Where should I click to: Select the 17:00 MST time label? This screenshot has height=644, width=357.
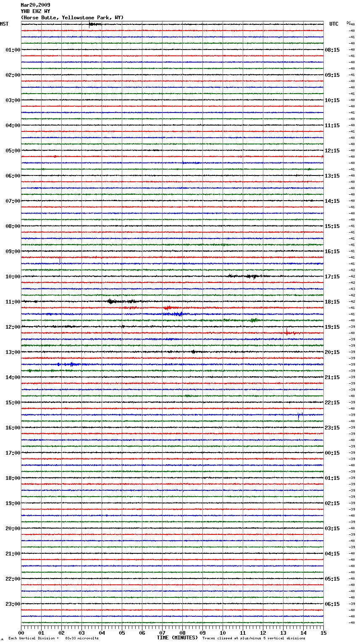(x=13, y=453)
